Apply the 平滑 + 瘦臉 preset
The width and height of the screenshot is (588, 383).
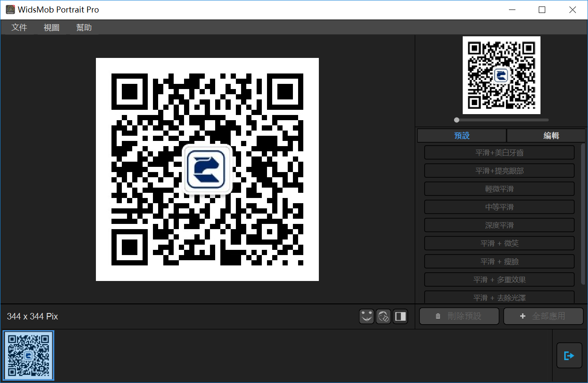[x=499, y=262]
